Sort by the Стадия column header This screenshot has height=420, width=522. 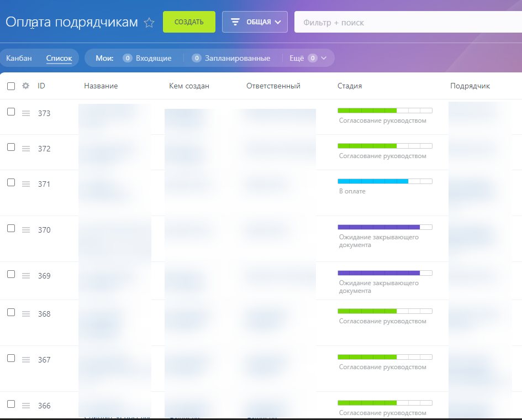click(350, 86)
